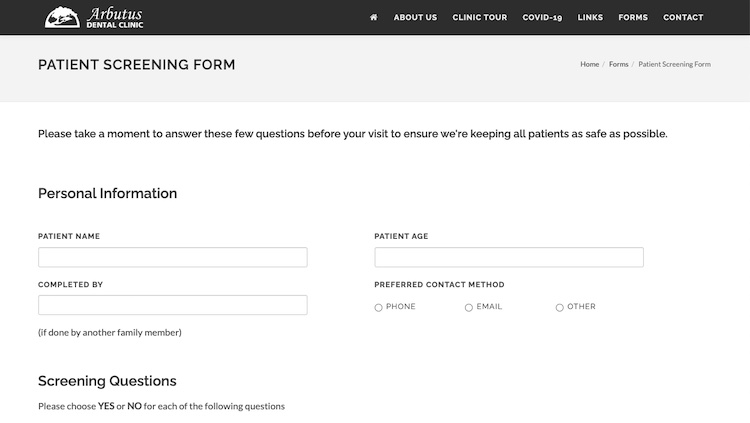
Task: Click into the Patient Age field
Action: click(508, 257)
